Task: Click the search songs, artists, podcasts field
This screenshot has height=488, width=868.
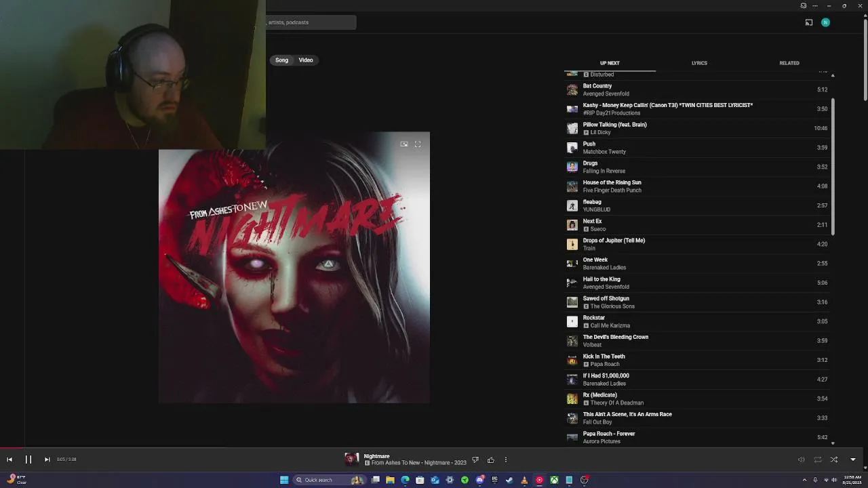Action: click(x=311, y=22)
